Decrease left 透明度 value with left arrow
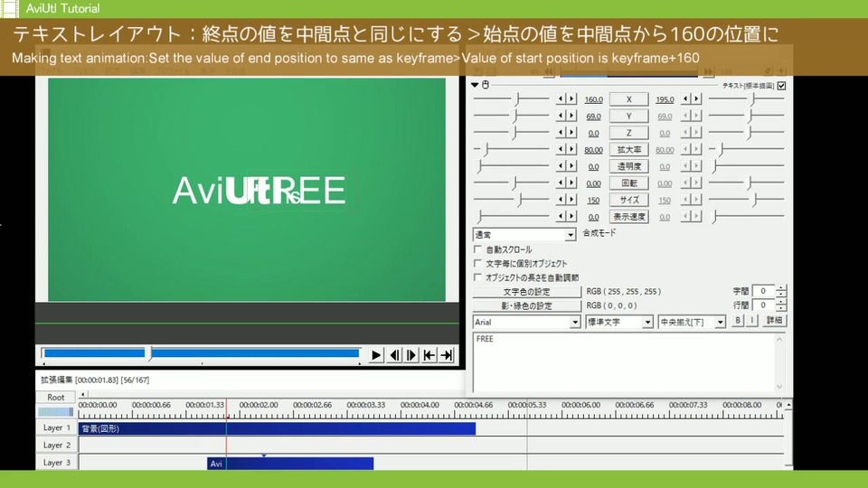This screenshot has height=488, width=868. pyautogui.click(x=561, y=166)
